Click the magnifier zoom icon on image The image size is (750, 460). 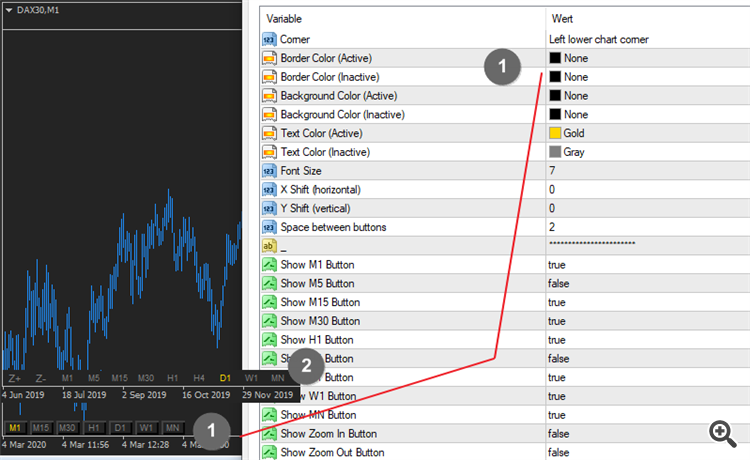point(722,434)
